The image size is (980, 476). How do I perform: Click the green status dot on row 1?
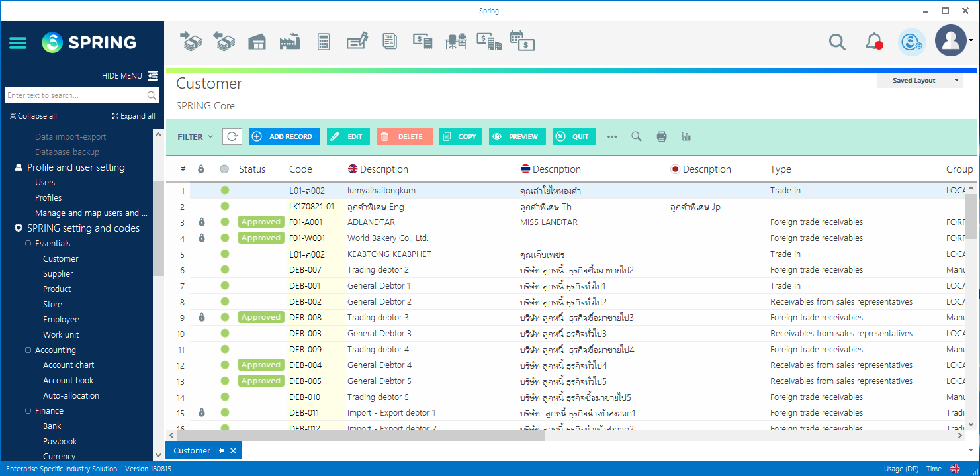coord(225,191)
